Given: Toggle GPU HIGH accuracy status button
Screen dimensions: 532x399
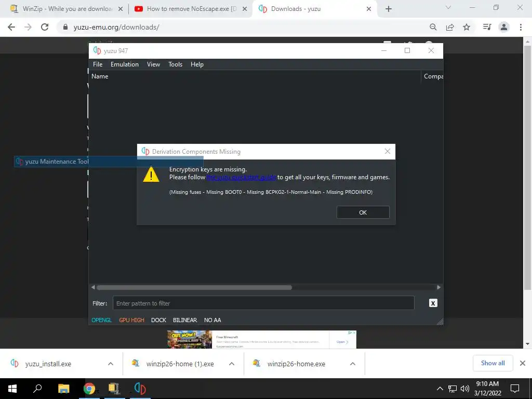Looking at the screenshot, I should [x=131, y=320].
